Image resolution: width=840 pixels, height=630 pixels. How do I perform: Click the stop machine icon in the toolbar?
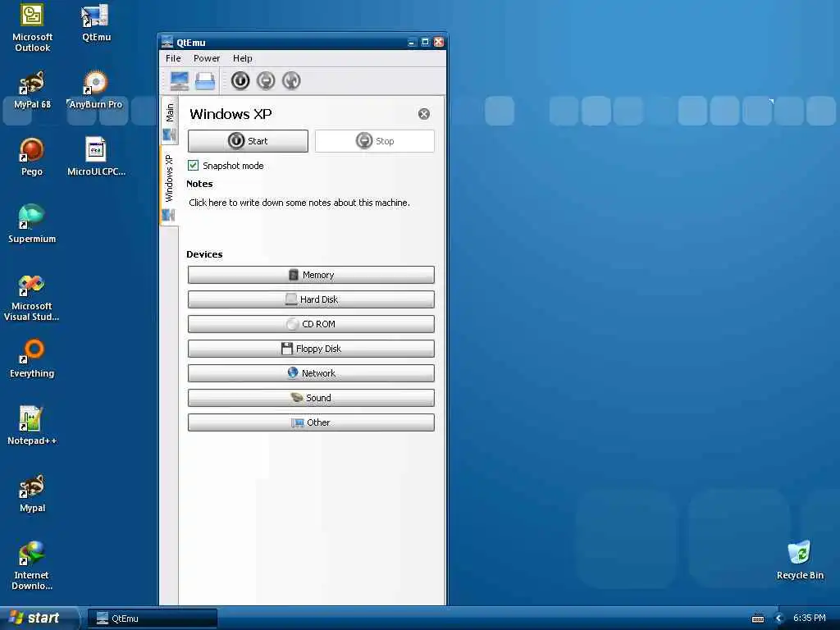click(x=266, y=81)
